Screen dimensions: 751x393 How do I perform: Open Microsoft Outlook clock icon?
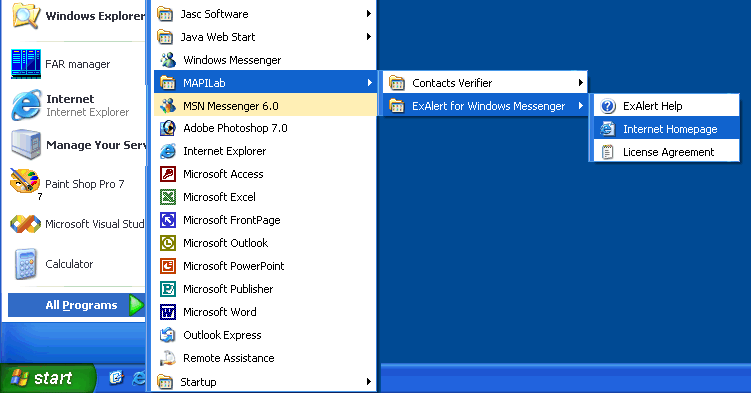tap(168, 243)
